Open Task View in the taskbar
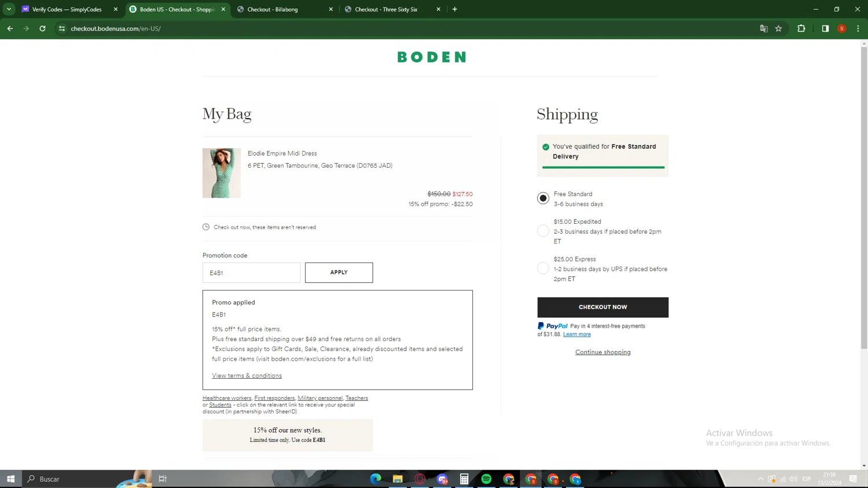 [163, 479]
